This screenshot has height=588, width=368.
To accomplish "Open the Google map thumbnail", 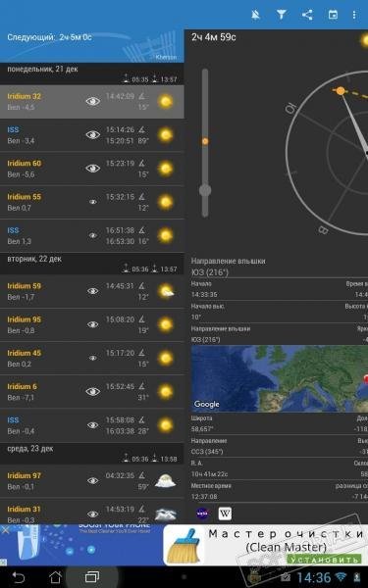I will pyautogui.click(x=280, y=378).
